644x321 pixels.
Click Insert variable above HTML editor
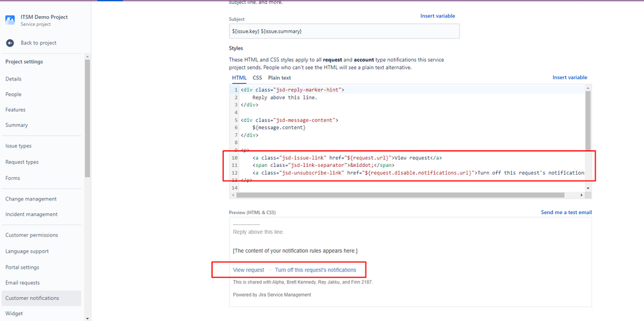point(570,77)
